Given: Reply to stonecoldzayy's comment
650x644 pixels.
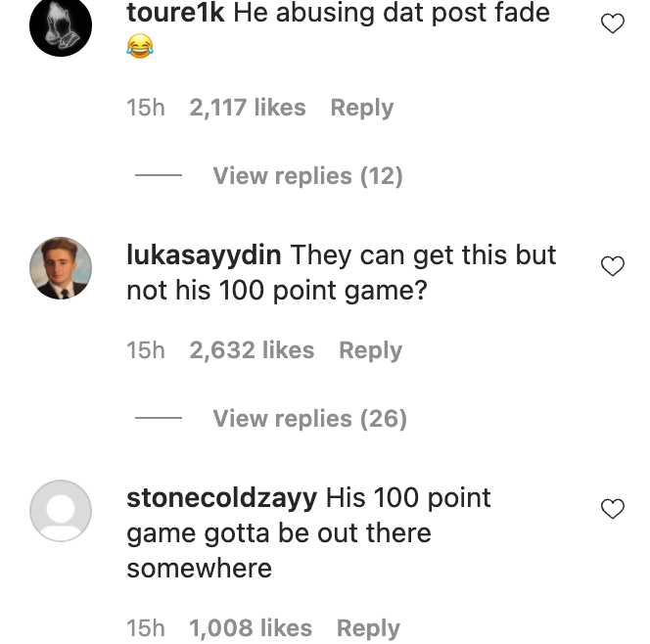Looking at the screenshot, I should pyautogui.click(x=368, y=628).
